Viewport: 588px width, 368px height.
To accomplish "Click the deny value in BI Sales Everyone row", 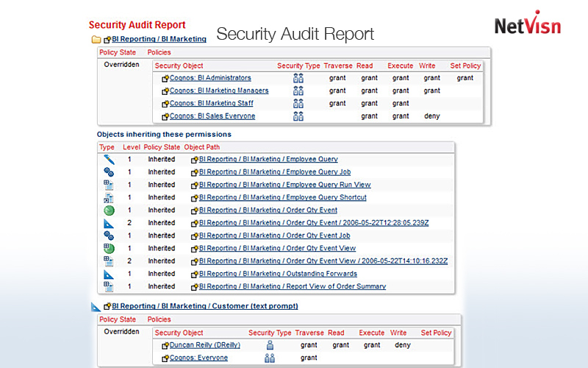I will tap(432, 116).
